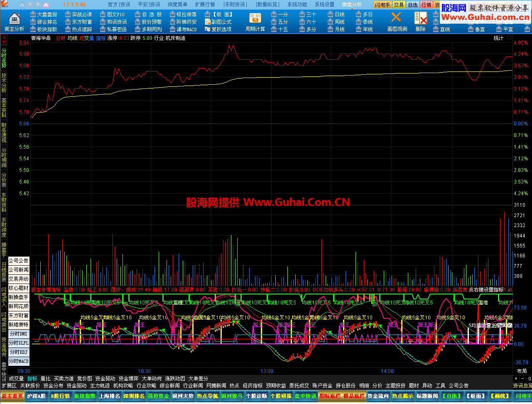Select the 买卖力道 sub-chart tab
The image size is (532, 404).
[x=64, y=378]
